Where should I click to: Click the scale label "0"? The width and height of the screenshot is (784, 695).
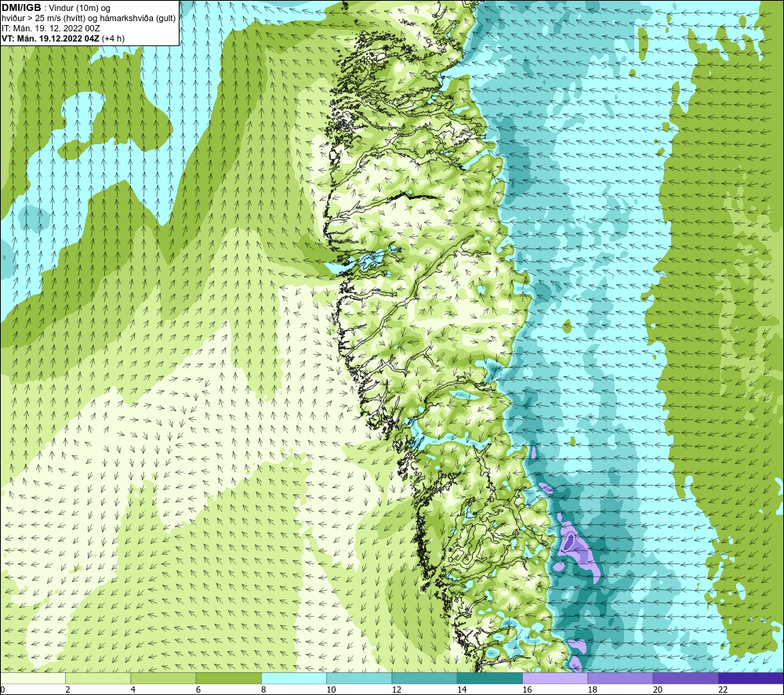[x=2, y=690]
